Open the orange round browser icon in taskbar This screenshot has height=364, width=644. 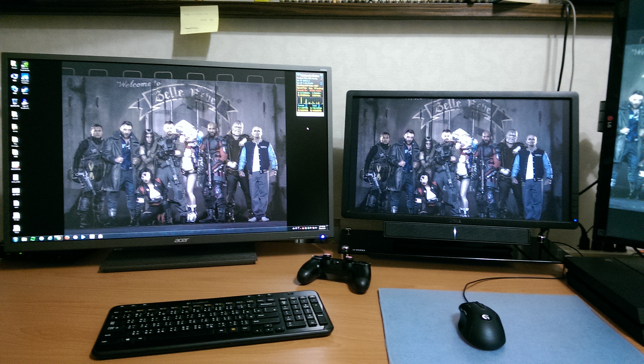(67, 238)
